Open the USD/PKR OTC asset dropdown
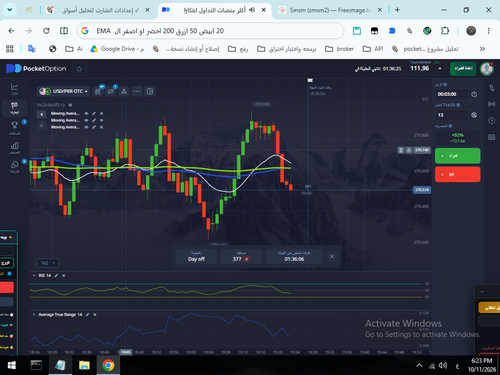 (63, 91)
